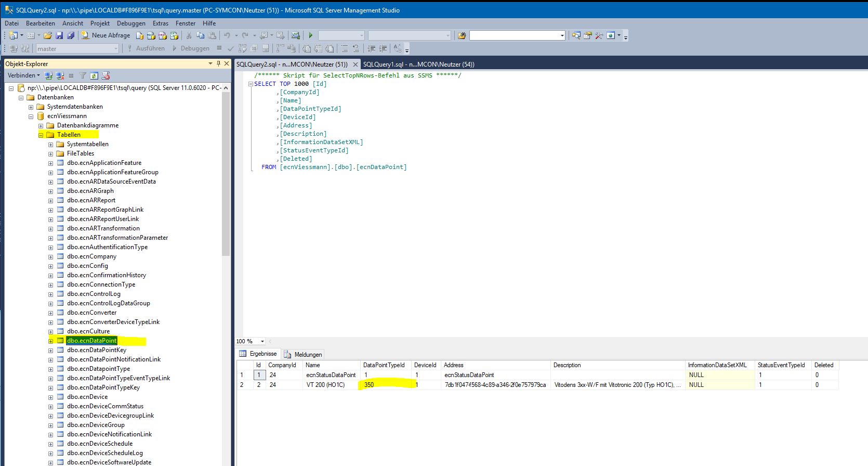Select dbo.ecnDevice in the tree
868x466 pixels.
pos(87,397)
